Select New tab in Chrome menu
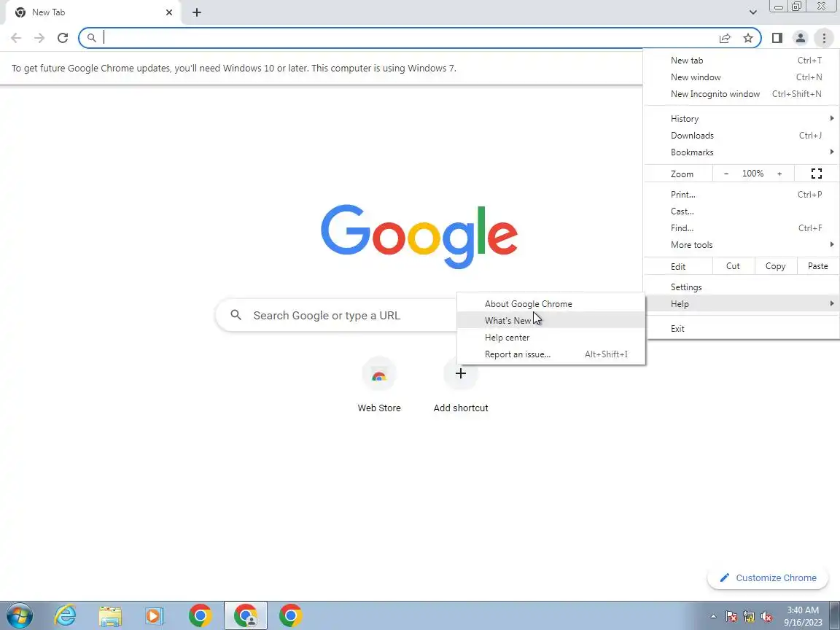The image size is (840, 630). tap(742, 61)
